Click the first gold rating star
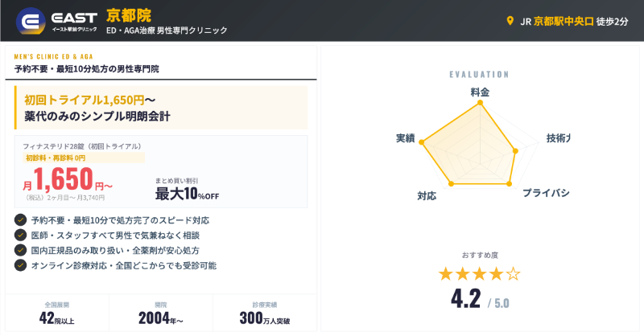Viewport: 644px width, 336px height. 445,274
